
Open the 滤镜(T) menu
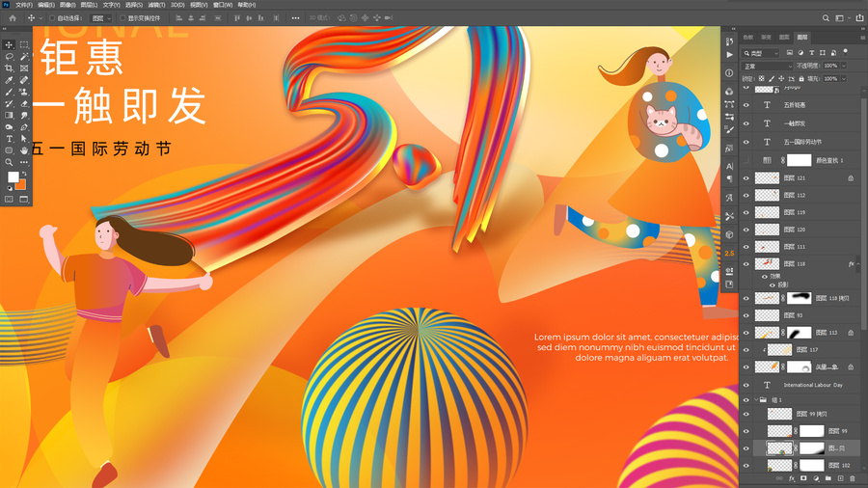(x=156, y=5)
